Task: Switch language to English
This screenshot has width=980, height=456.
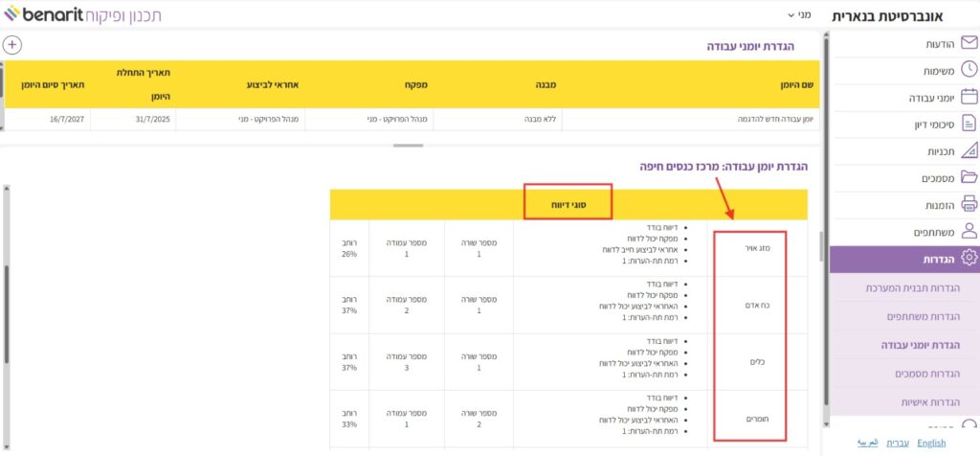Action: pyautogui.click(x=930, y=443)
